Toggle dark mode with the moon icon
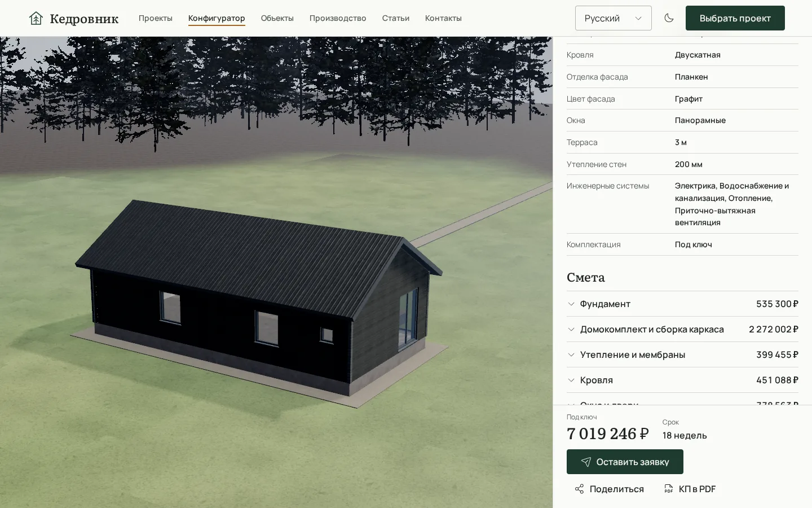 coord(669,18)
